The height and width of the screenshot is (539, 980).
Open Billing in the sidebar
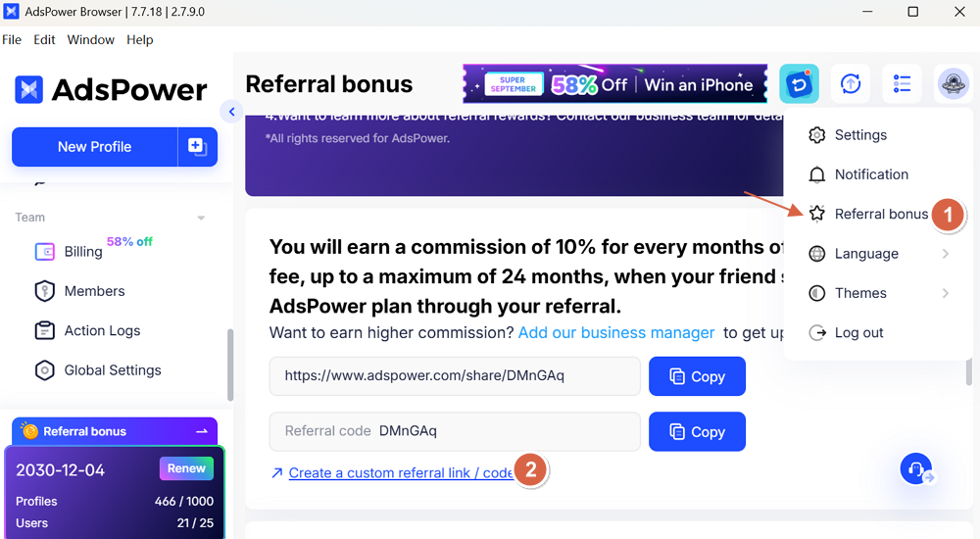(82, 252)
